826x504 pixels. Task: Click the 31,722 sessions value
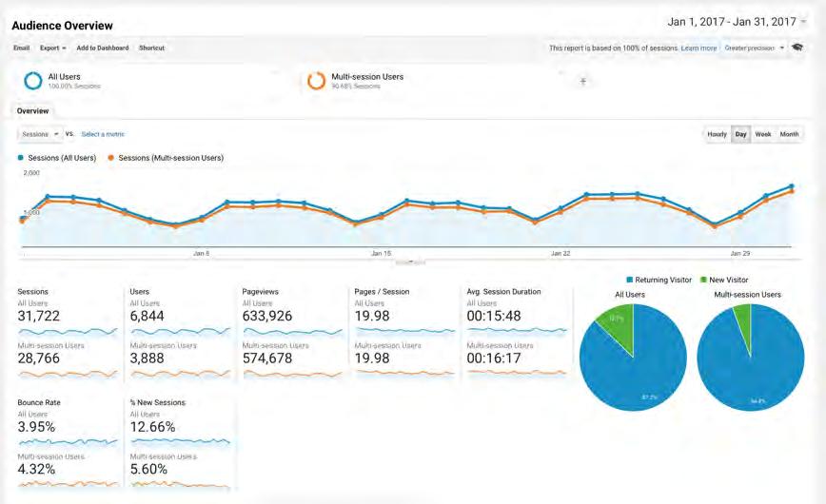tap(38, 316)
